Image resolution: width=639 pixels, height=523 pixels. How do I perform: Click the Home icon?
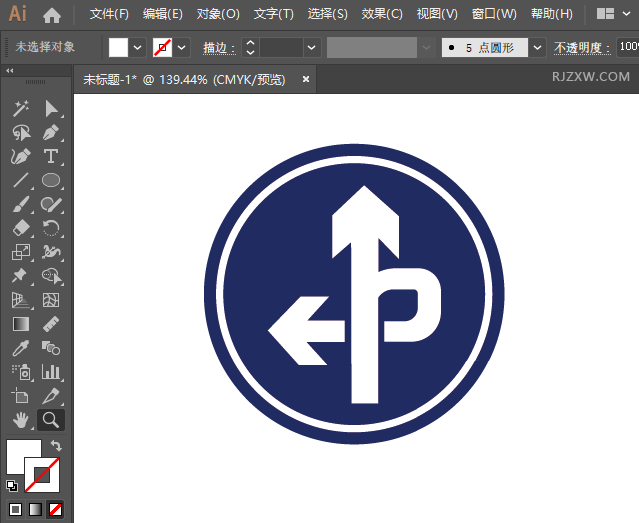pos(52,15)
